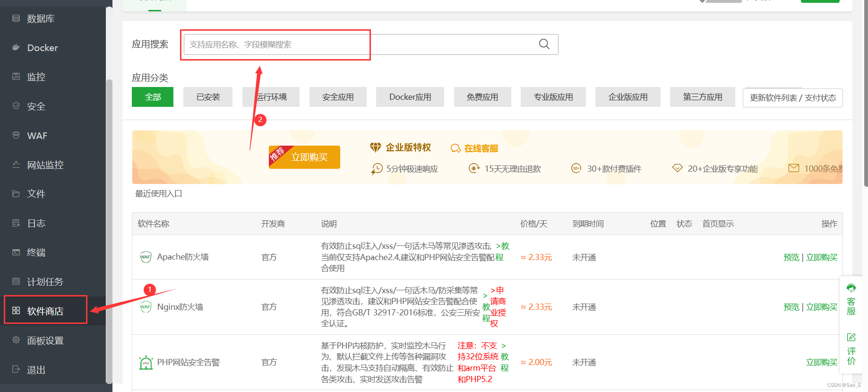The width and height of the screenshot is (868, 392).
Task: Click the 安全 shield icon in sidebar
Action: click(16, 106)
